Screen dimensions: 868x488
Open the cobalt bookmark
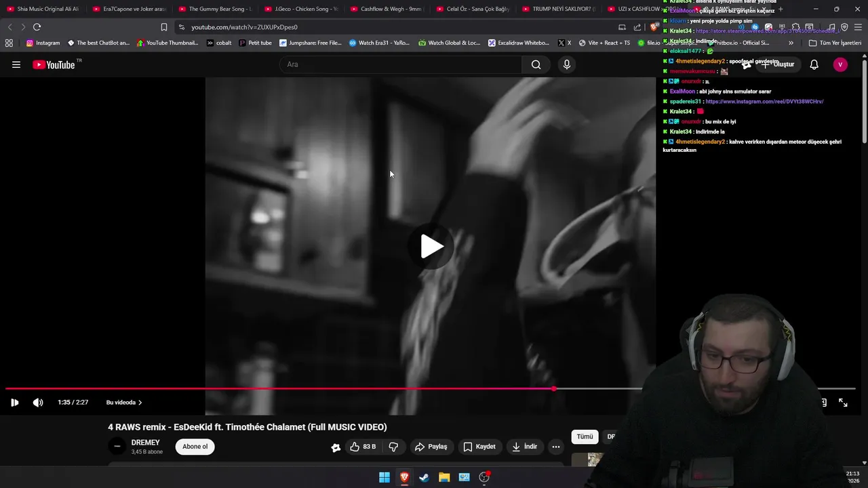tap(219, 43)
